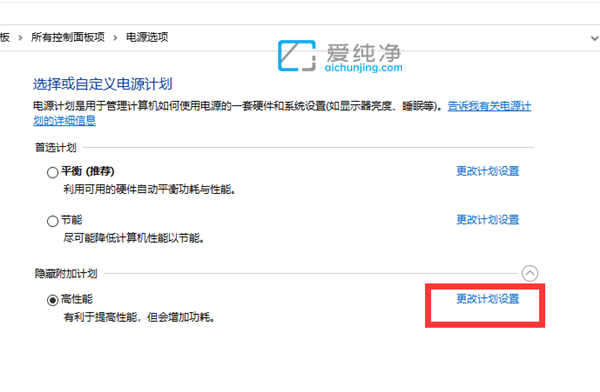
Task: Click the 选择或自定义电源计划 heading
Action: (x=103, y=84)
